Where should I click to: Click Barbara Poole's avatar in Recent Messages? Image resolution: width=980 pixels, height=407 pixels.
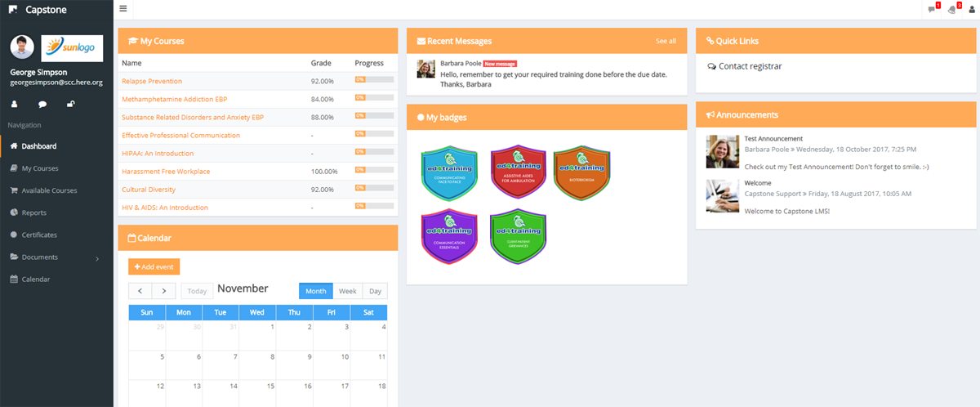coord(425,69)
